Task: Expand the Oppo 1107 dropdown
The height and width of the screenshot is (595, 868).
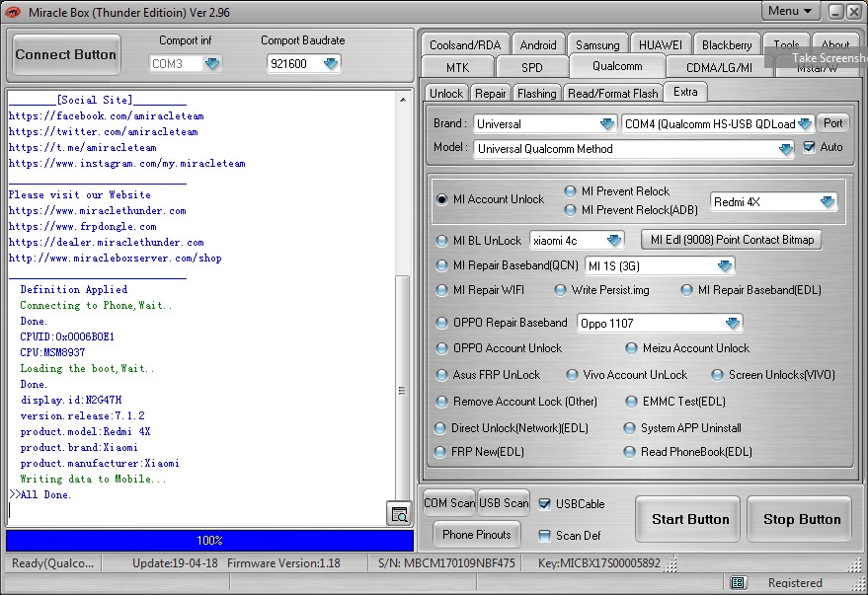Action: coord(733,323)
